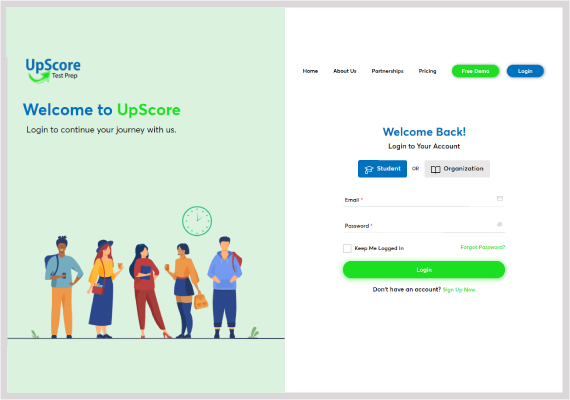The height and width of the screenshot is (400, 570).
Task: Click the open book Organization icon
Action: click(435, 169)
